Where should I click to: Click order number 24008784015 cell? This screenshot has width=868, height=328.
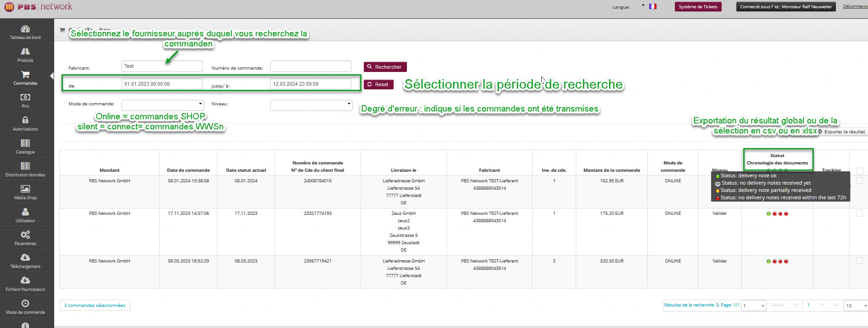click(x=317, y=181)
